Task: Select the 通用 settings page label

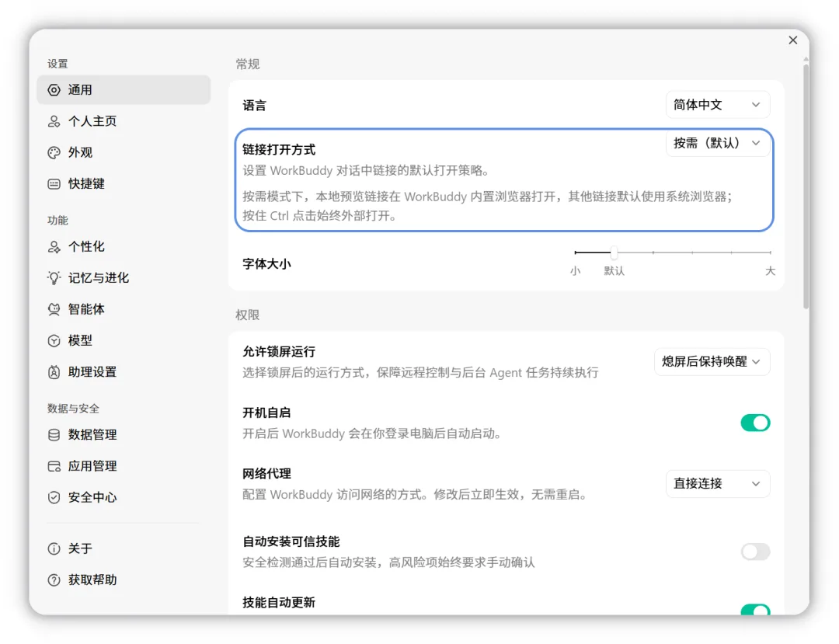Action: [x=80, y=90]
